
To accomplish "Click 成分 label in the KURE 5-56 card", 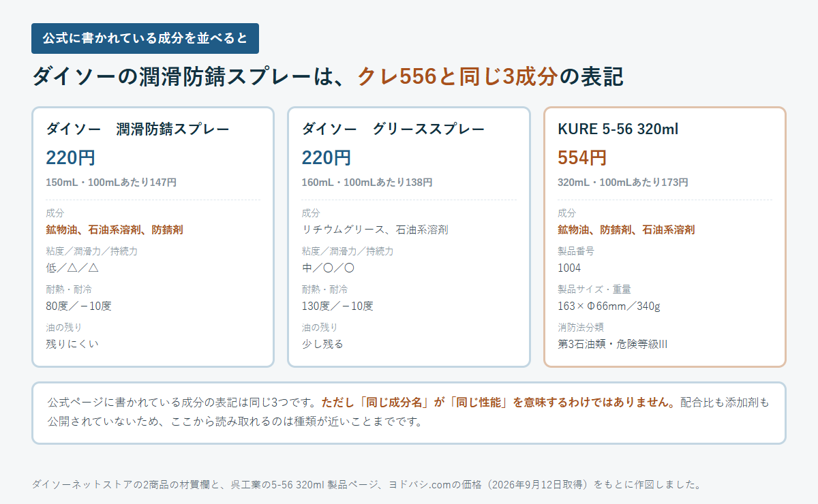I will [566, 212].
